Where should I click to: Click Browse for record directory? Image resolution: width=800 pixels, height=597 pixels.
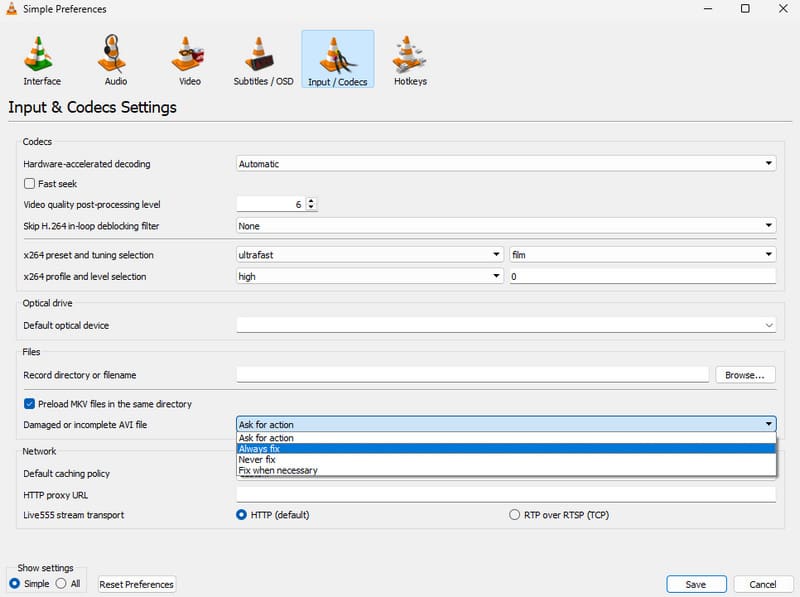(x=745, y=373)
